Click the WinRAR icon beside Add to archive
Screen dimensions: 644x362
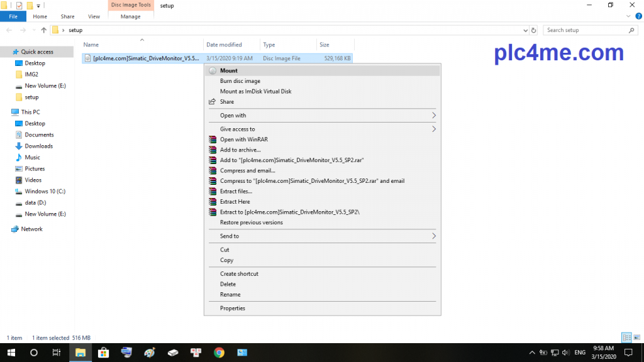pyautogui.click(x=213, y=150)
